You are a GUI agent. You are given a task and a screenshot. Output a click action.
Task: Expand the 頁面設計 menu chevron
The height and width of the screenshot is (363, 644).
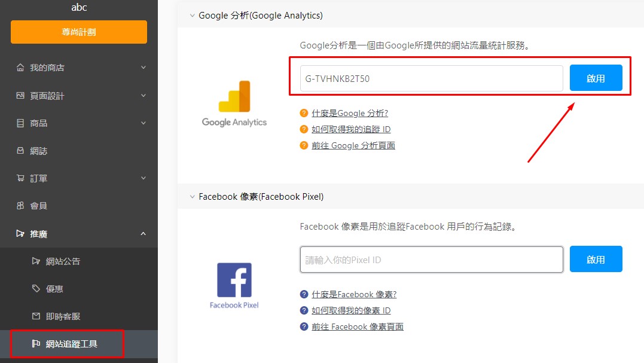[x=143, y=96]
